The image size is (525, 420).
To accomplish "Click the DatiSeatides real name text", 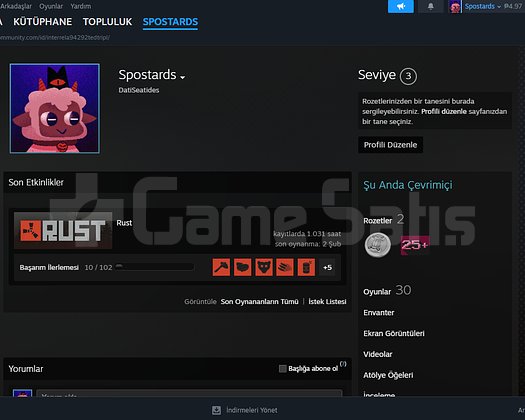I will 139,90.
